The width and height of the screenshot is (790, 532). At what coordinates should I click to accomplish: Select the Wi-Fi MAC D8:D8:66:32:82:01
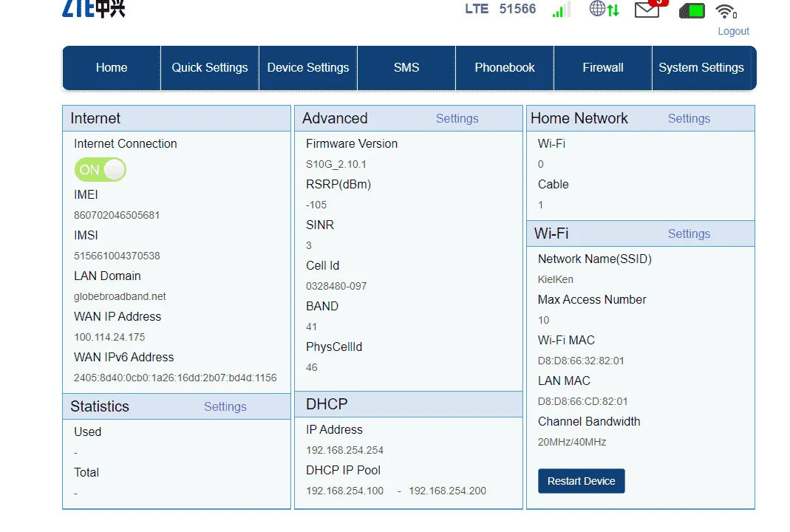(581, 361)
